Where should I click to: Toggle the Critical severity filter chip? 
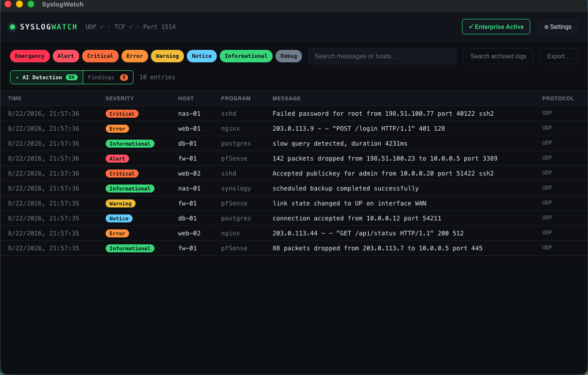[100, 56]
